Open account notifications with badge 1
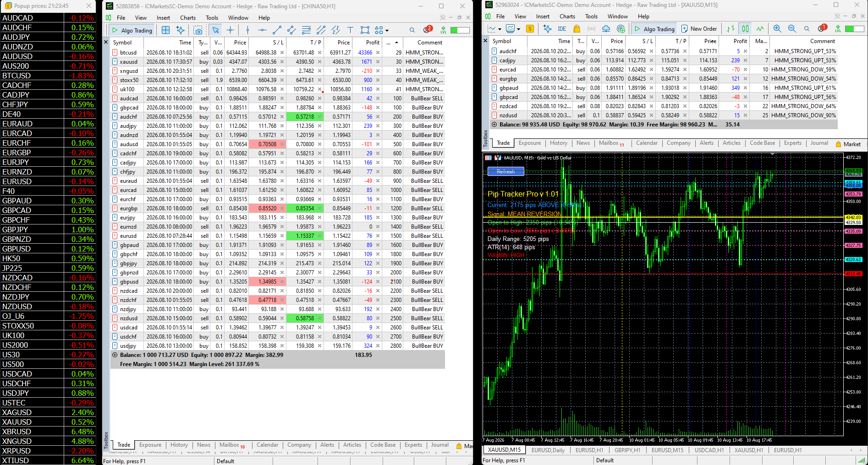 [823, 28]
